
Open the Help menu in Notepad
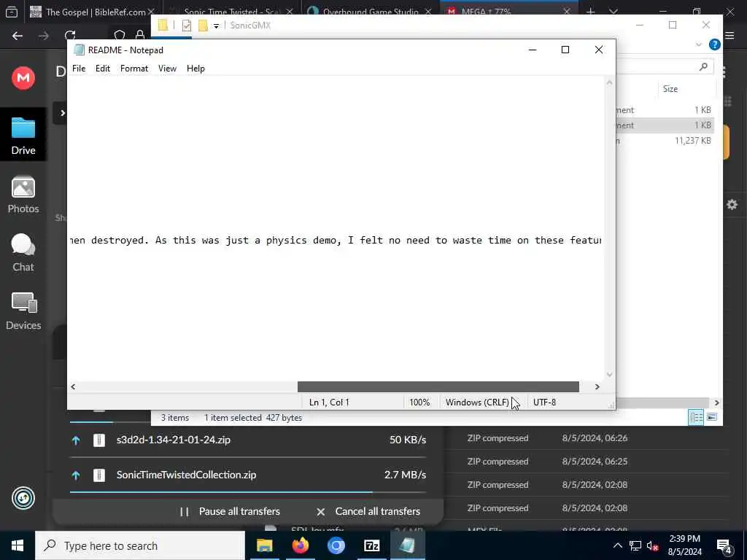196,69
